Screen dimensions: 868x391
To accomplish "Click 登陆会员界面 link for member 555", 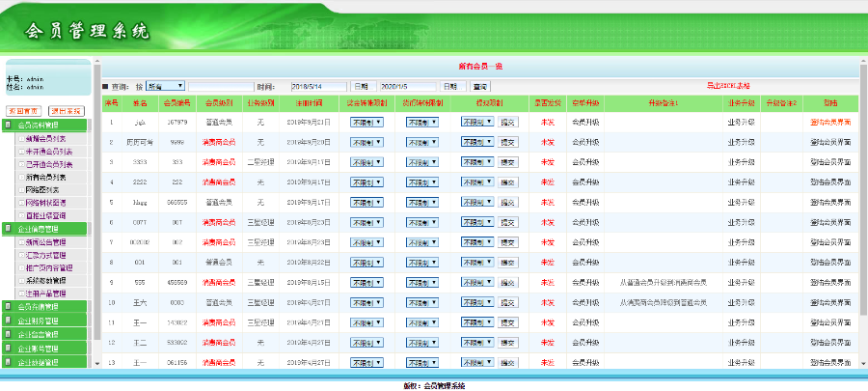I will click(830, 283).
